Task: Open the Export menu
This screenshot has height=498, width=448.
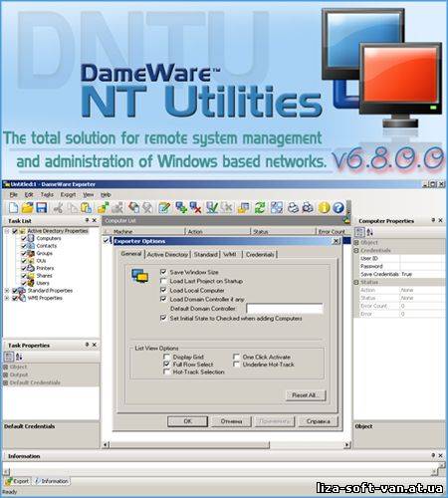Action: 68,195
